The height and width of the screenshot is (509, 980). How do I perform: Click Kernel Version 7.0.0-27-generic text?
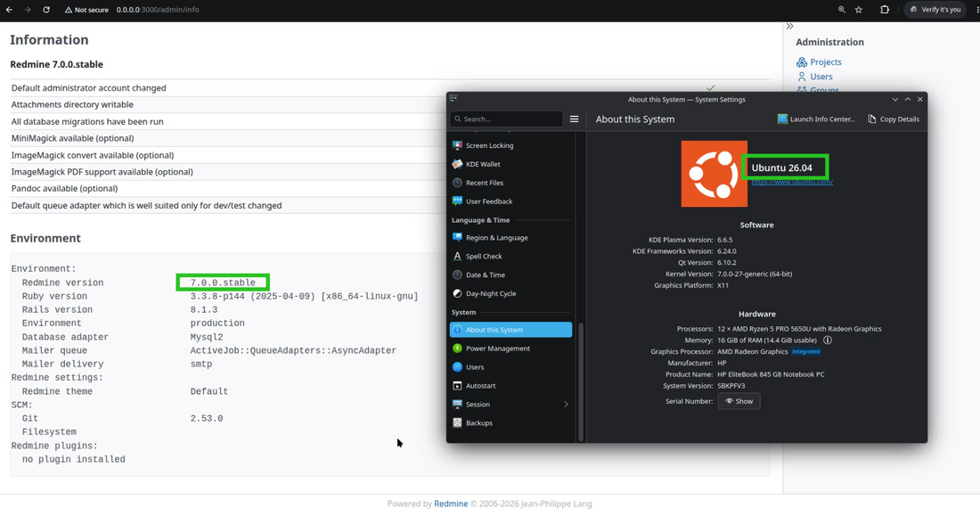click(755, 274)
